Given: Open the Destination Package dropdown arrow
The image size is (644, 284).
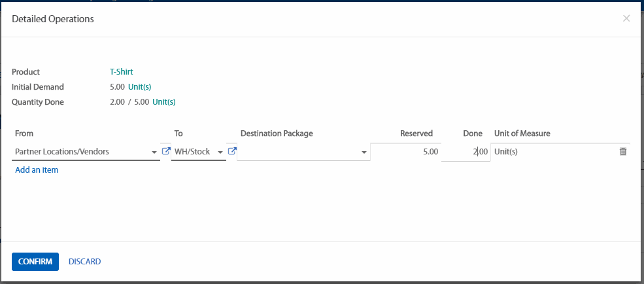Looking at the screenshot, I should click(x=364, y=152).
